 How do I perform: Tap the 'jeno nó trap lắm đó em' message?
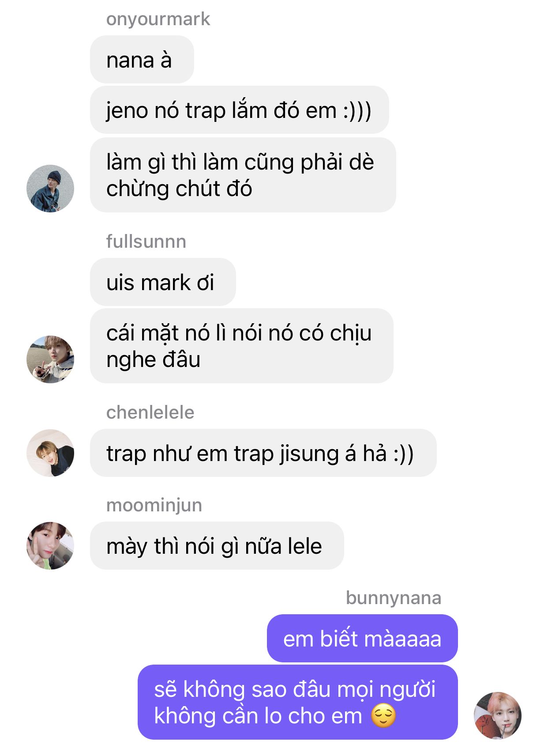240,110
